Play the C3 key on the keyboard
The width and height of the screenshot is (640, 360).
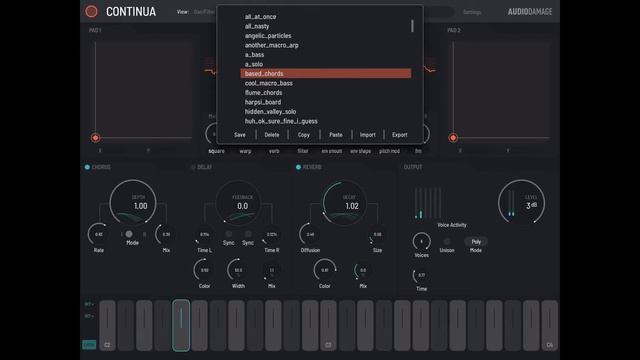328,325
